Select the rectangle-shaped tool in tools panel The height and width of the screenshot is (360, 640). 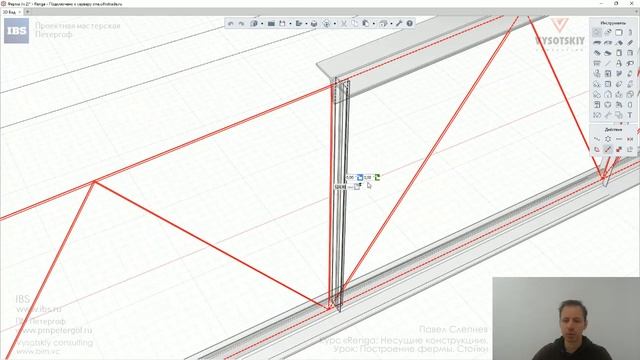[619, 32]
